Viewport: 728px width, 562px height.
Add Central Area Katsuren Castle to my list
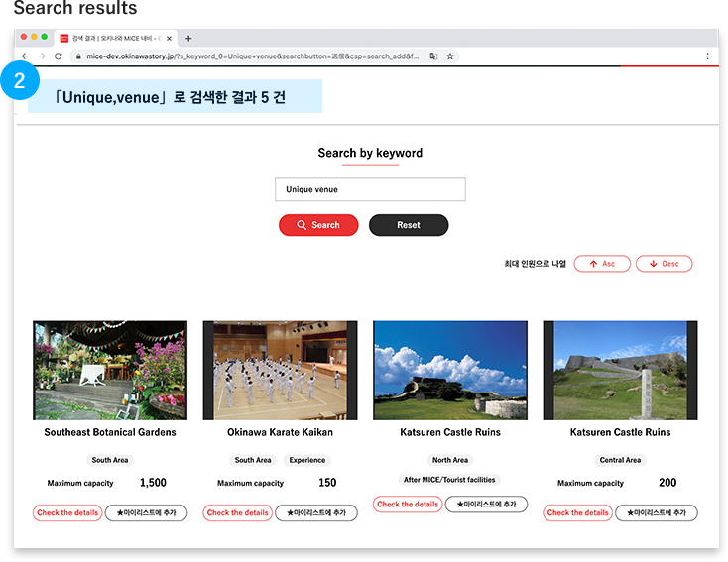657,512
